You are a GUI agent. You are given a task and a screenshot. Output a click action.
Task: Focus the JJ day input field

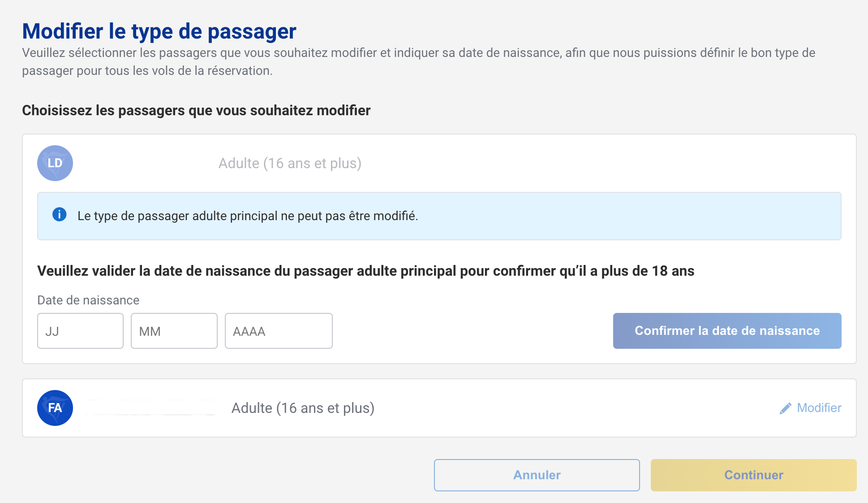(80, 331)
